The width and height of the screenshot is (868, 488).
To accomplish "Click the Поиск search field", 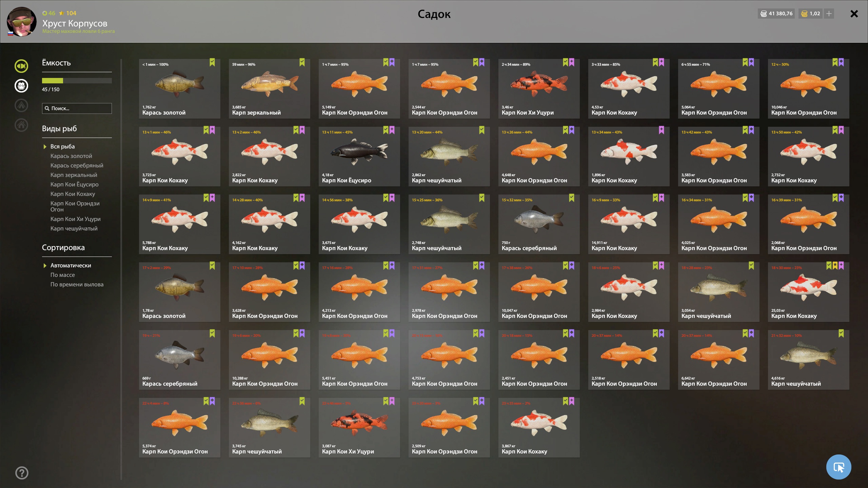I will (77, 108).
